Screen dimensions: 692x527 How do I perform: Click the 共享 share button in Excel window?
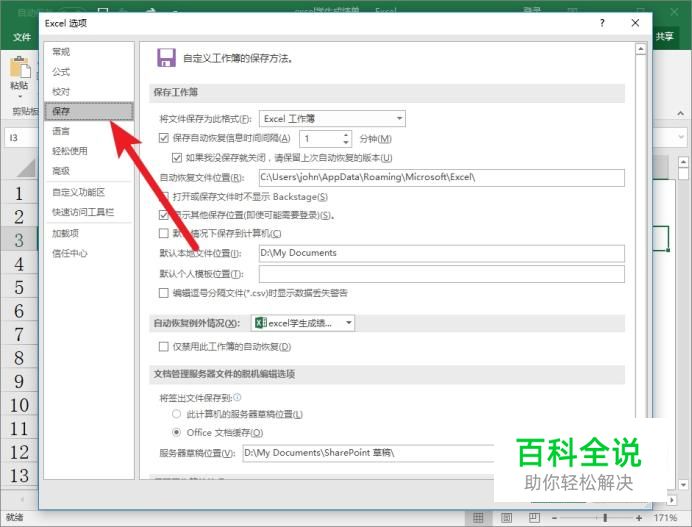point(665,36)
